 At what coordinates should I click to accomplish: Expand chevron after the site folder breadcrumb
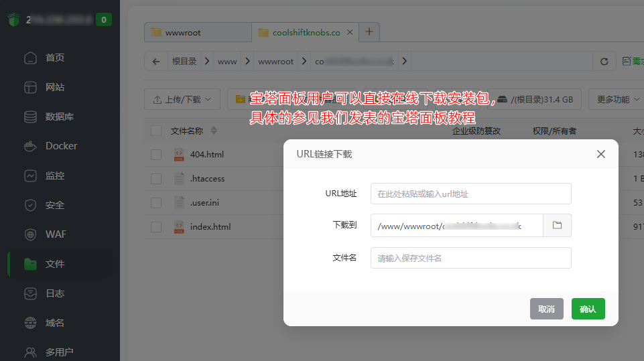click(405, 61)
